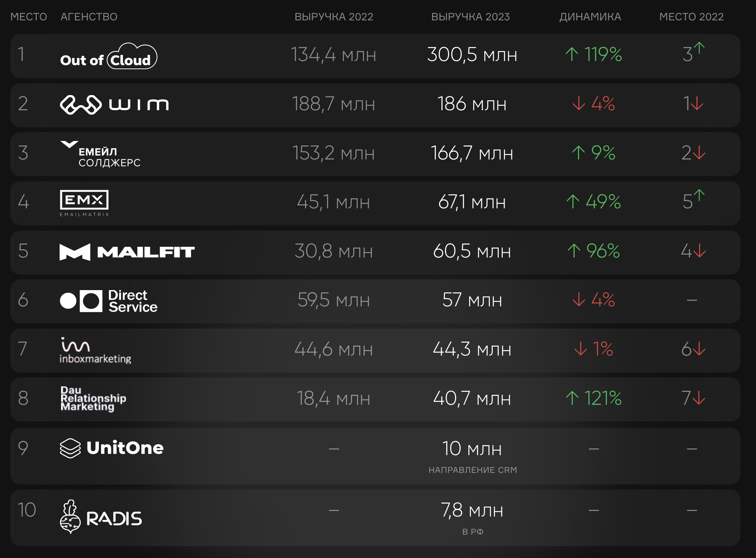Click the 300,5 млн revenue value
This screenshot has height=558, width=756.
point(472,54)
